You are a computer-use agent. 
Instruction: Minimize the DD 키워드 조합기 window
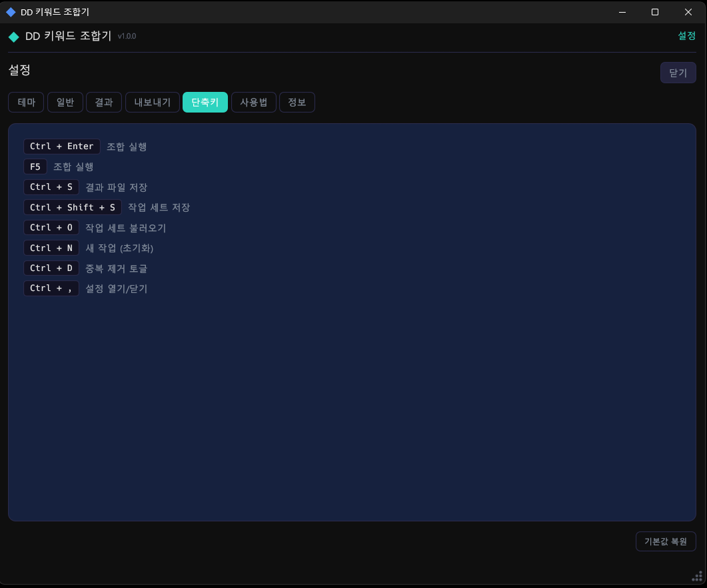(622, 12)
